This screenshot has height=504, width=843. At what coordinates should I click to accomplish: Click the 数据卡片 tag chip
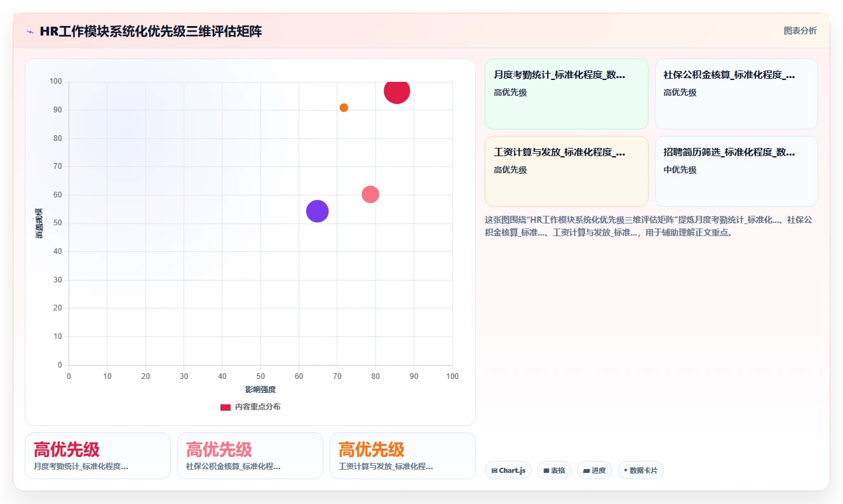pyautogui.click(x=640, y=470)
